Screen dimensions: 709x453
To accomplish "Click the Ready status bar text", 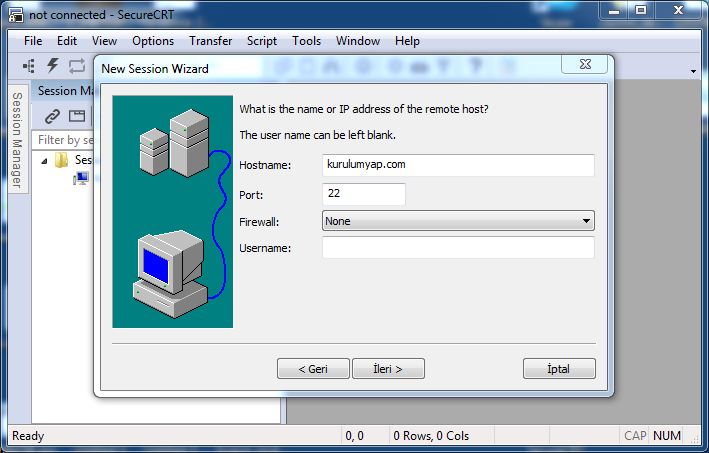I will (x=28, y=436).
